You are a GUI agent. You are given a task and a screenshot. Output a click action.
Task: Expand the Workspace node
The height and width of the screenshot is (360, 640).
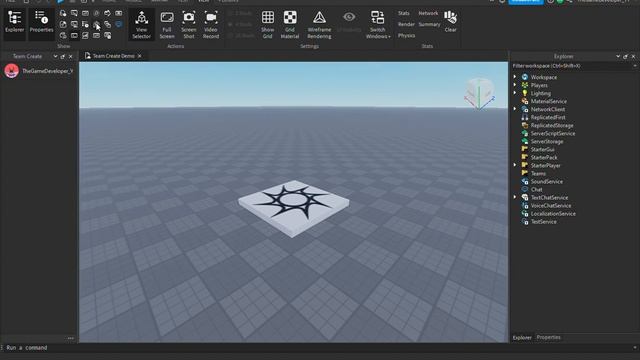tap(515, 77)
